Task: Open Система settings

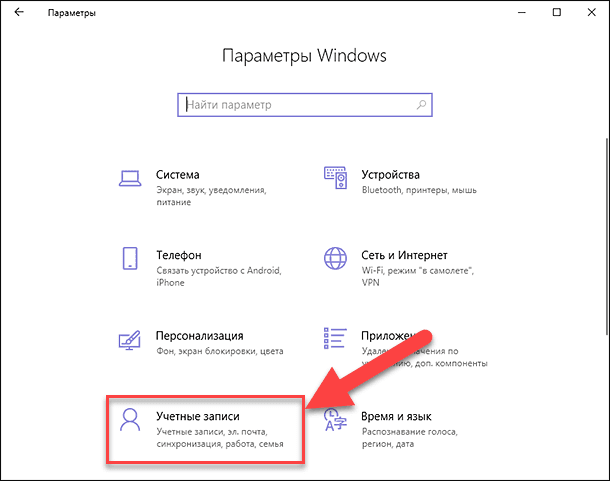Action: click(178, 175)
